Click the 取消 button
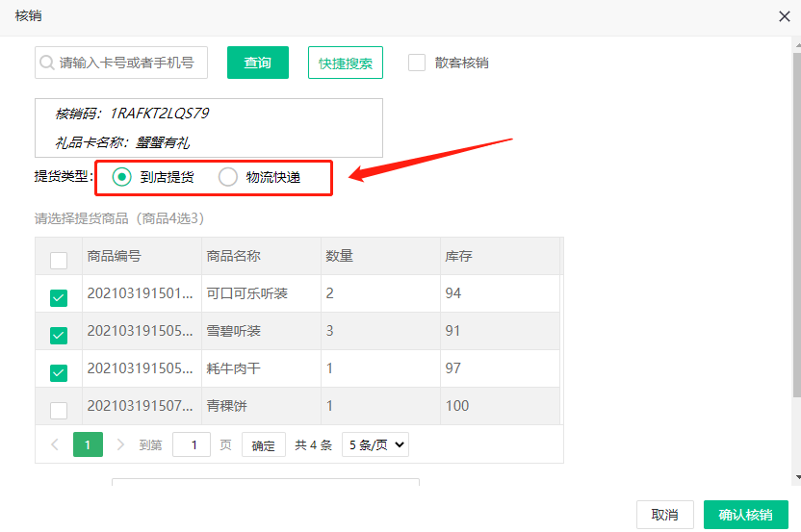This screenshot has width=801, height=532. (x=665, y=515)
